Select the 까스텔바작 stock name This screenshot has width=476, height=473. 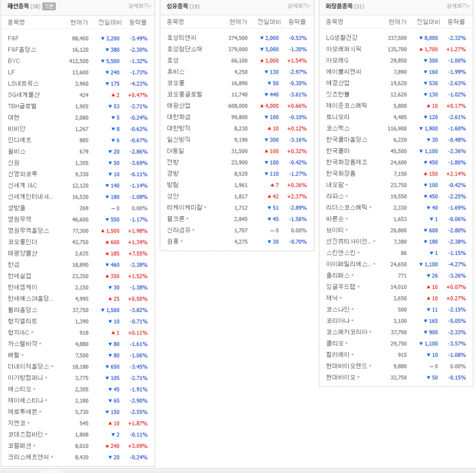click(x=22, y=344)
